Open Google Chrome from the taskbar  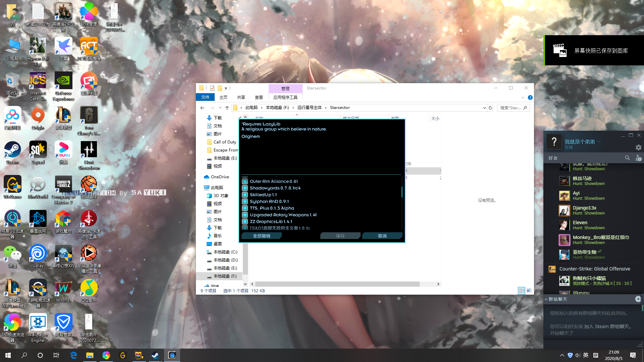(x=106, y=355)
